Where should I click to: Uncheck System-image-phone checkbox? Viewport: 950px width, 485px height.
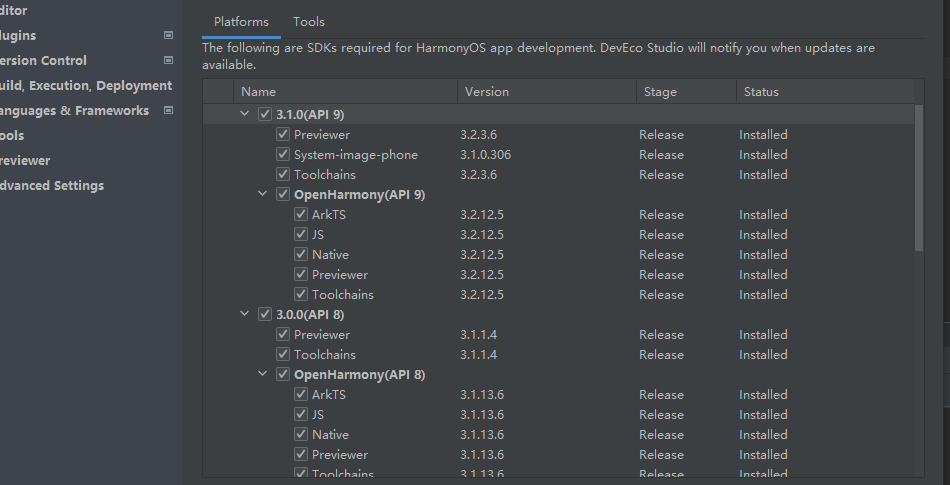[x=283, y=154]
